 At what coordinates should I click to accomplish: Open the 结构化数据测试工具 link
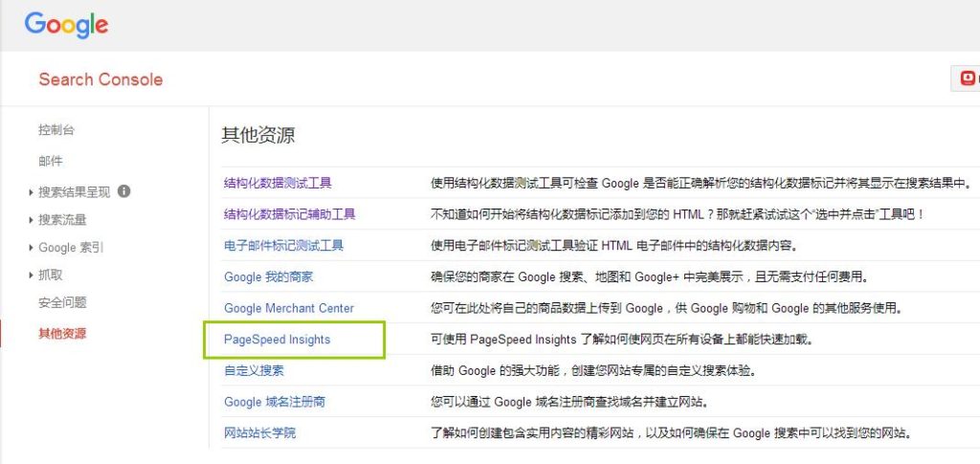(x=278, y=183)
